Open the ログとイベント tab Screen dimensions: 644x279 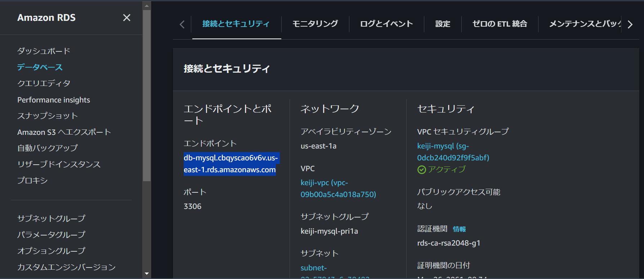386,24
